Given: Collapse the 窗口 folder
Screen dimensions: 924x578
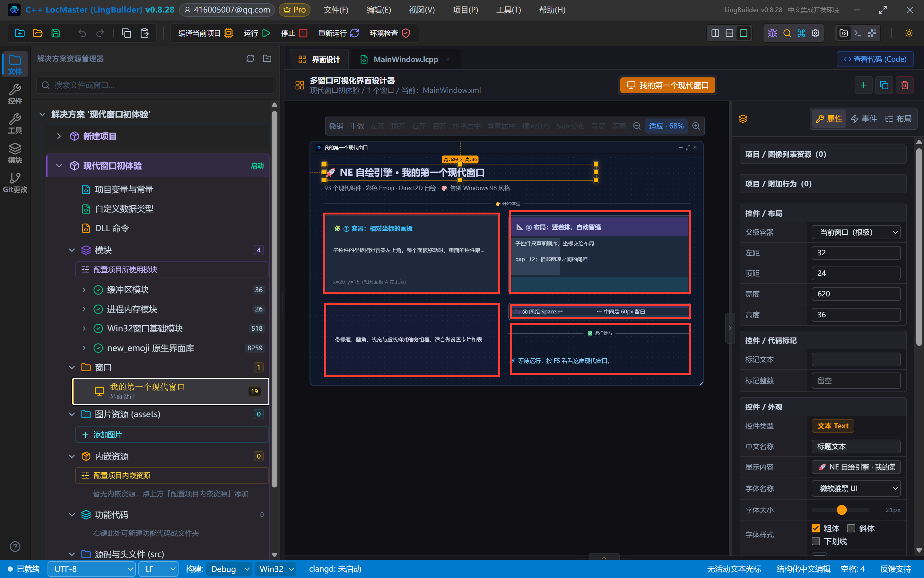Looking at the screenshot, I should pyautogui.click(x=72, y=367).
